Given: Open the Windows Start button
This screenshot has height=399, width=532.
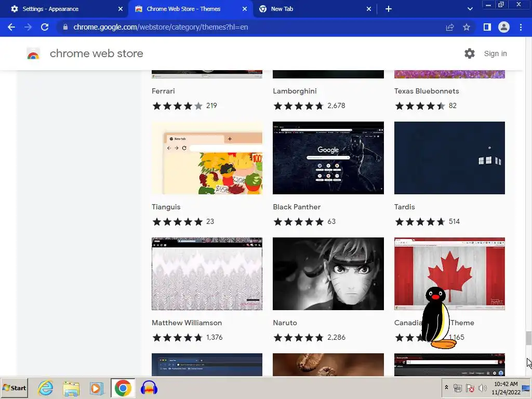Looking at the screenshot, I should point(14,388).
